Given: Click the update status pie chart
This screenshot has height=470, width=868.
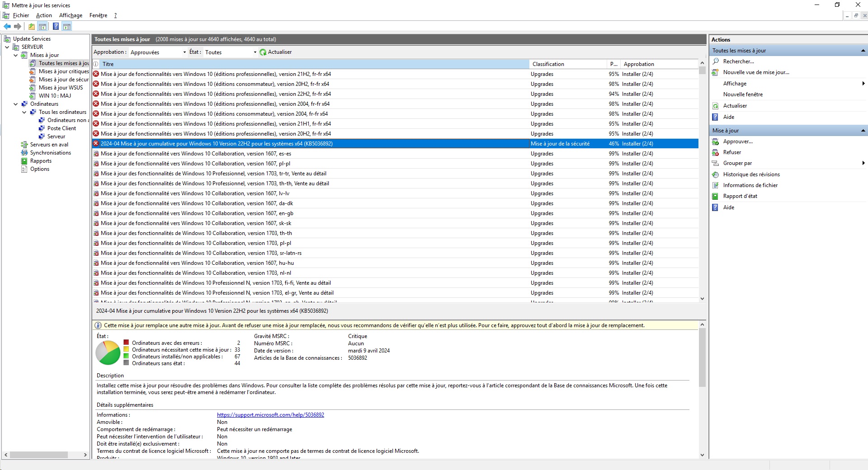Looking at the screenshot, I should point(108,352).
